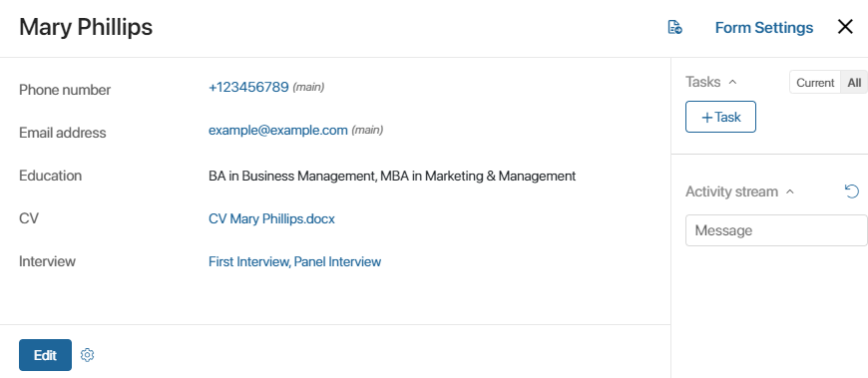Open Form Settings
Screen dimensions: 868x378
coord(764,28)
